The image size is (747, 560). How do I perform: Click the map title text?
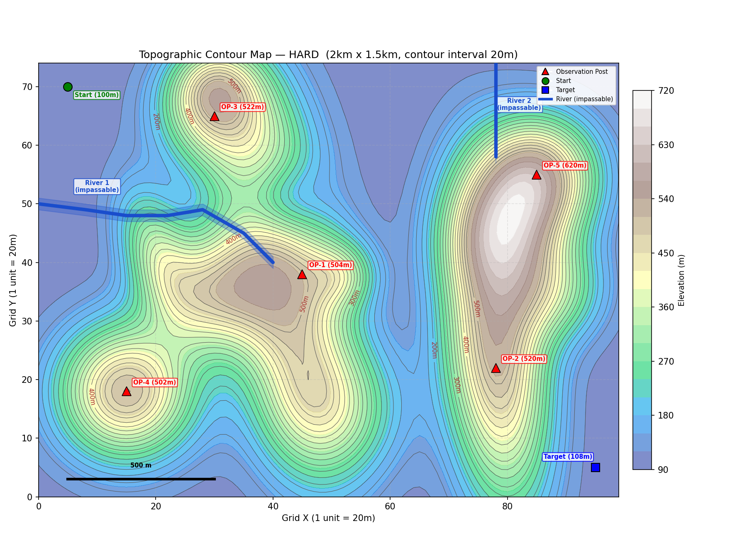pyautogui.click(x=328, y=55)
